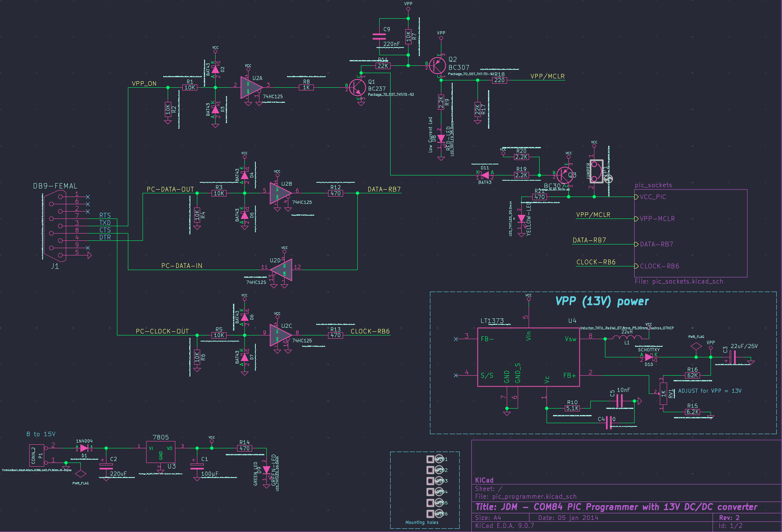
Task: Click 'Date: 05 jan 2014' in title block
Action: click(568, 518)
